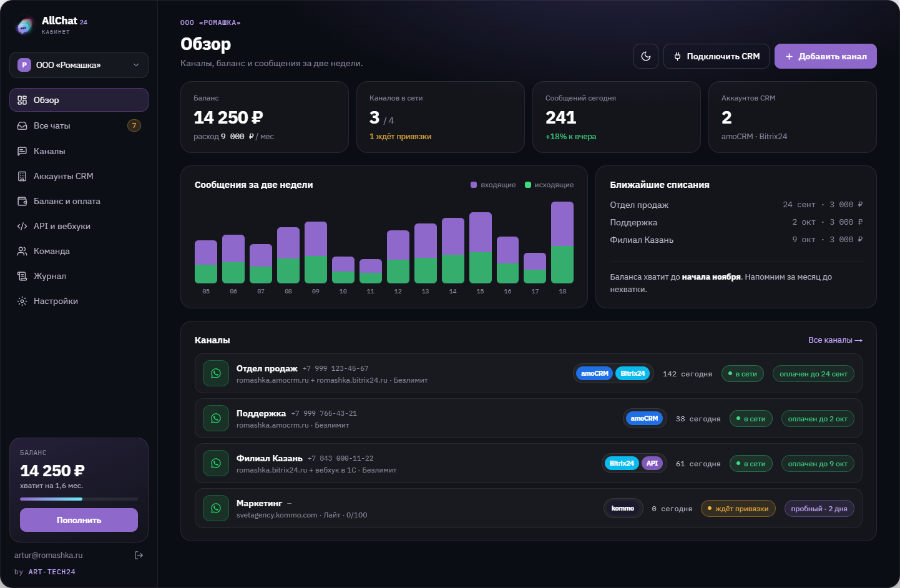The image size is (900, 588).
Task: Go to Все чаты in the sidebar
Action: (79, 125)
